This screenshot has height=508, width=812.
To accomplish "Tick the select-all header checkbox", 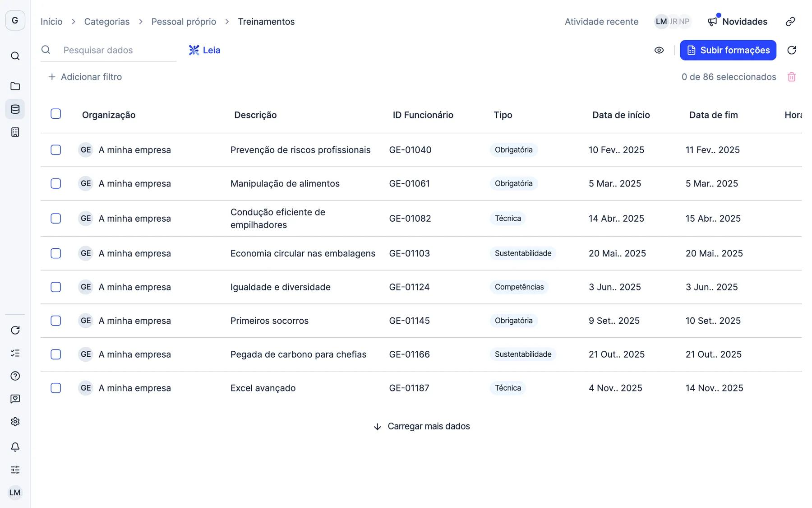I will [x=56, y=114].
